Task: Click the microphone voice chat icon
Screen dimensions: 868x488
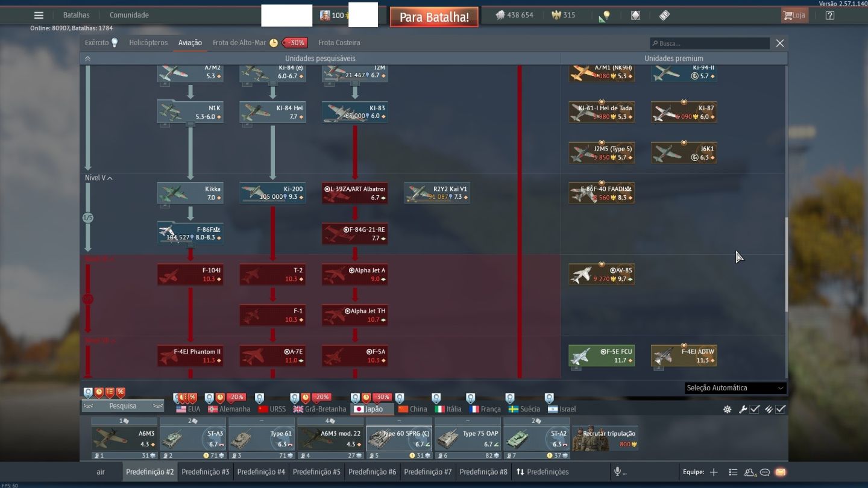Action: (617, 472)
